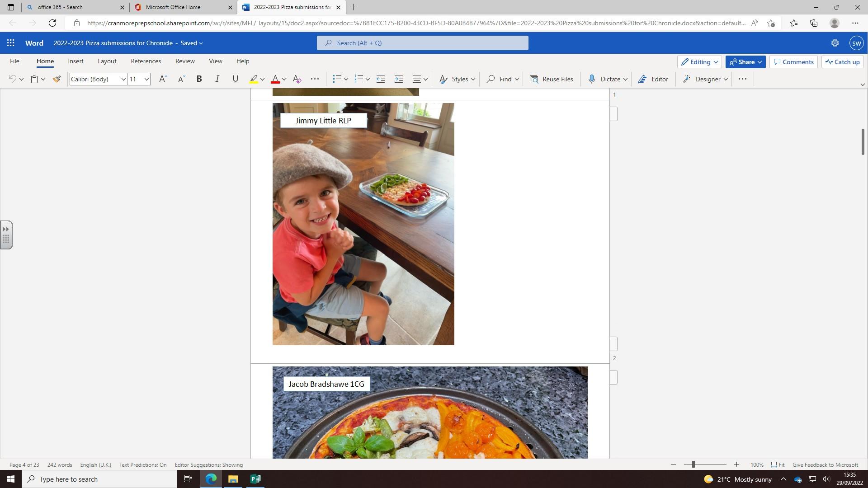This screenshot has height=488, width=868.
Task: Click the Decrease Indent icon
Action: (381, 79)
